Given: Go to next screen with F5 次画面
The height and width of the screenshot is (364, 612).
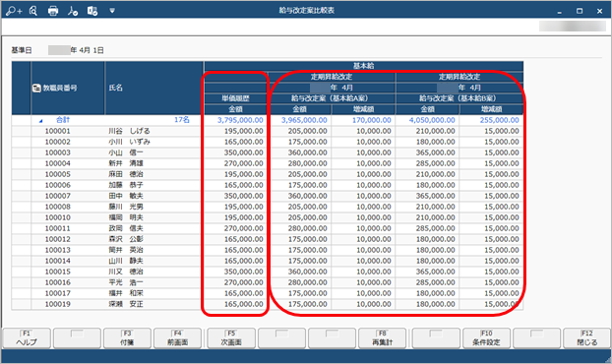Looking at the screenshot, I should [x=231, y=337].
